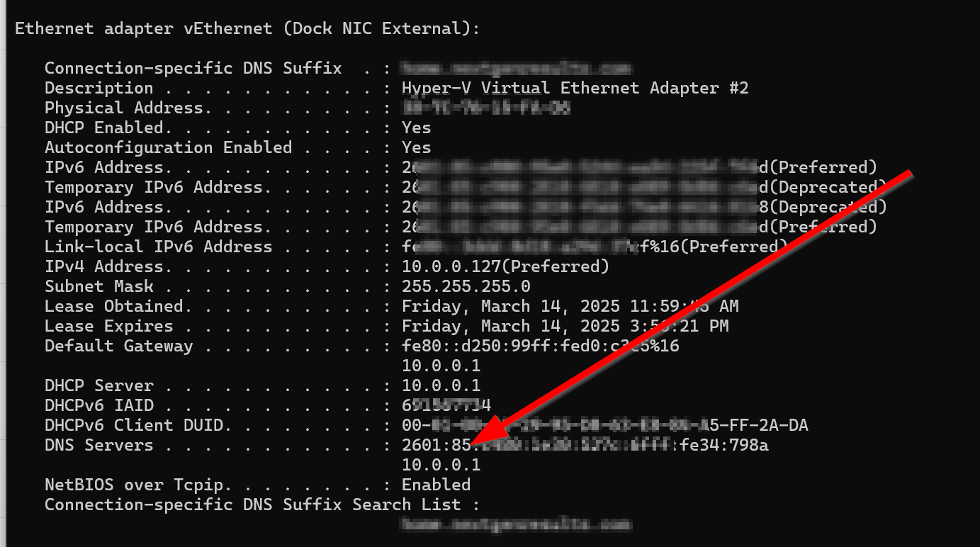
Task: Click the Lease Obtained date value
Action: point(570,307)
